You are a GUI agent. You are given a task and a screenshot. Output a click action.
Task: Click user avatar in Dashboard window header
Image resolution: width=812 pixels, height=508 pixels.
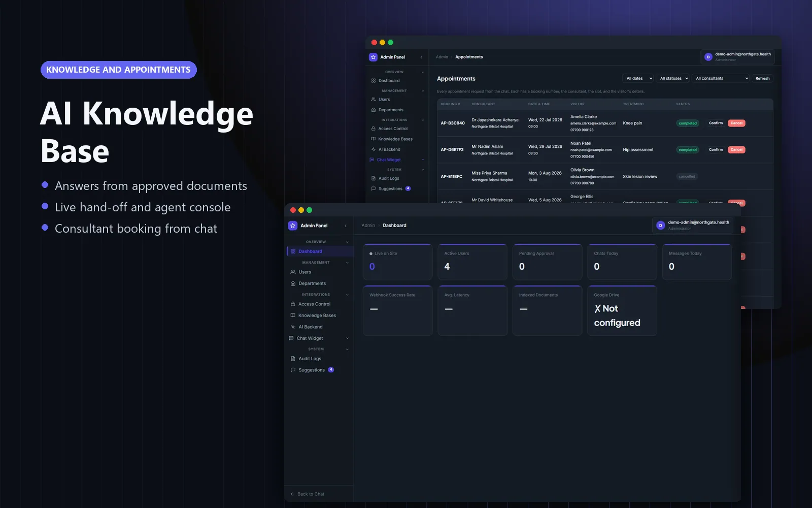click(x=660, y=226)
